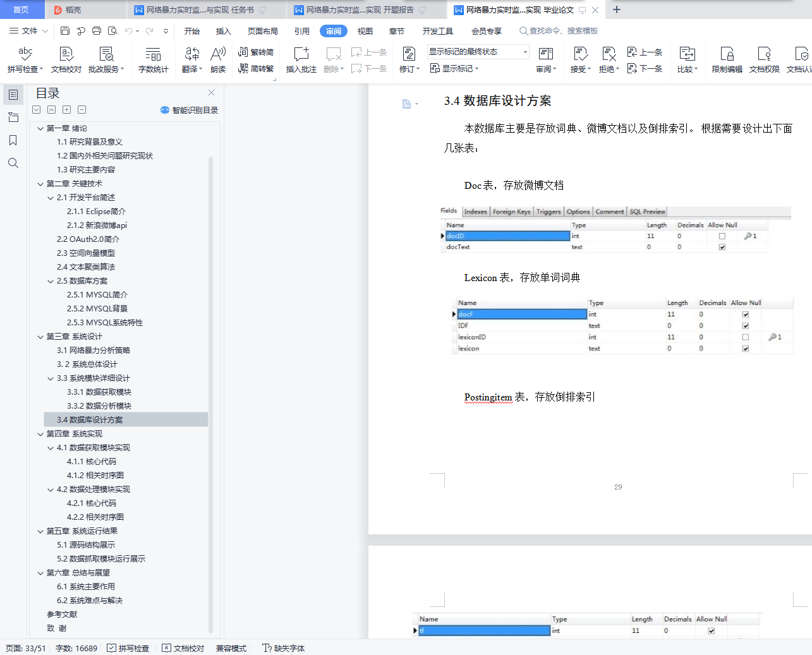The image size is (812, 655).
Task: Go to next revision
Action: pyautogui.click(x=645, y=68)
